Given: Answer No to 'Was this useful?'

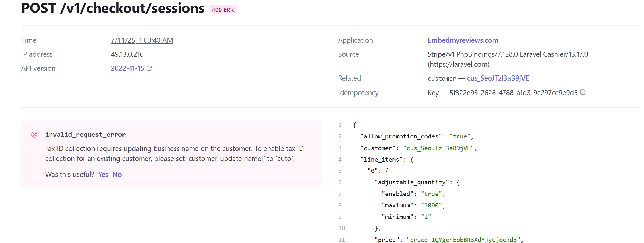Looking at the screenshot, I should point(117,174).
